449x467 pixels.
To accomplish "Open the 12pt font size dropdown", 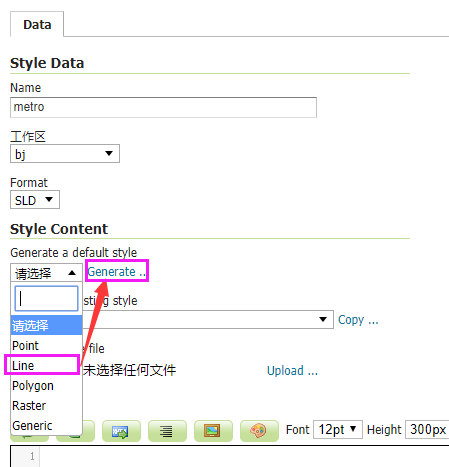I will tap(338, 429).
